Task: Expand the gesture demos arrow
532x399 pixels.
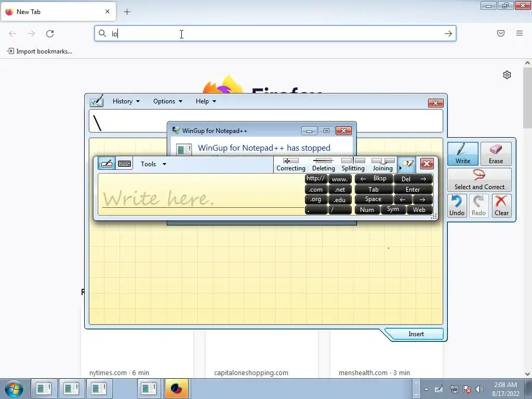Action: tap(400, 168)
